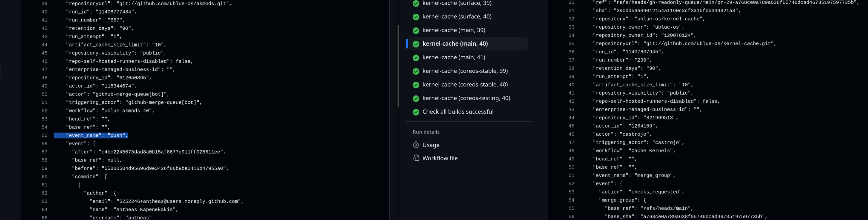The image size is (868, 220).
Task: View kernel-cache (coreos-stable, 40) job
Action: pos(465,85)
